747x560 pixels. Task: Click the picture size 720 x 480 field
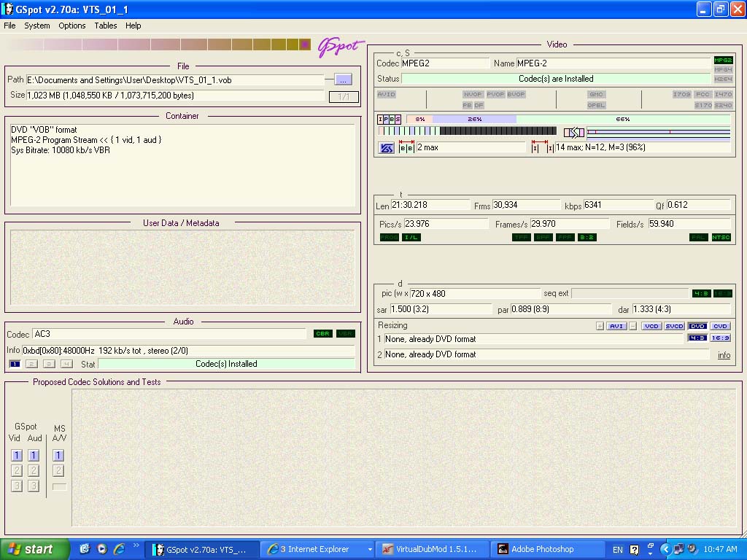tap(475, 293)
